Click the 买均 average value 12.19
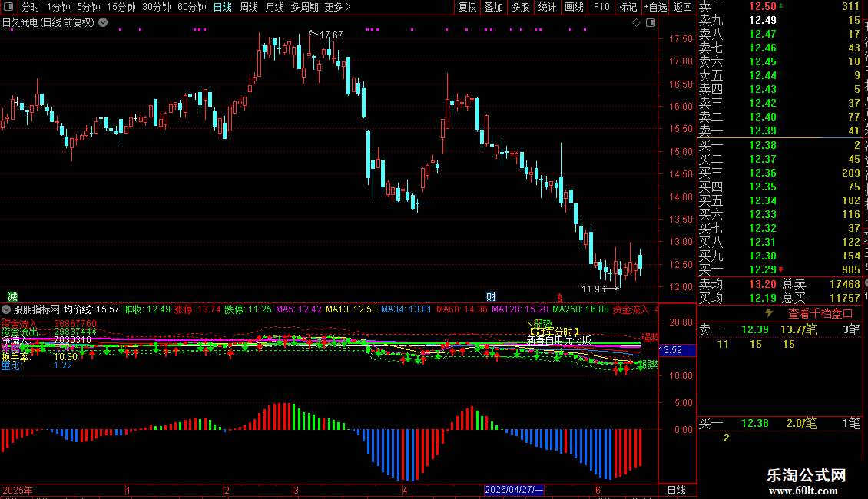868x499 pixels. click(762, 298)
